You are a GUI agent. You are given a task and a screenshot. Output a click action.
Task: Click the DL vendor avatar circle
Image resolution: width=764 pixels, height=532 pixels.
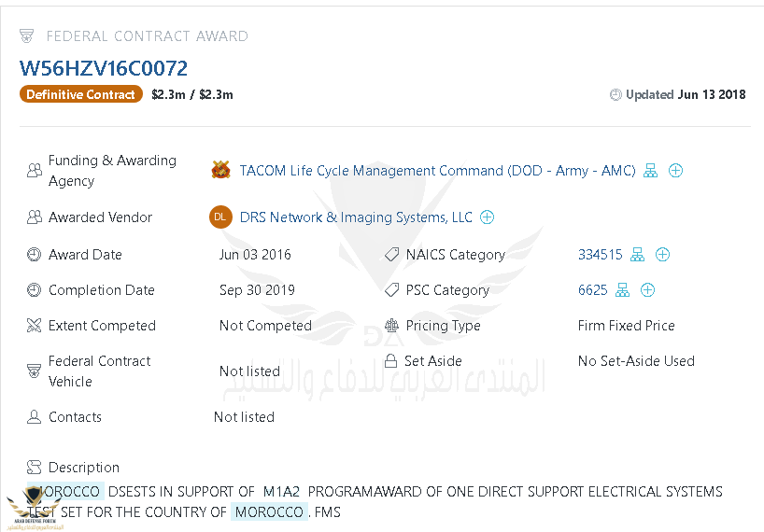tap(220, 217)
